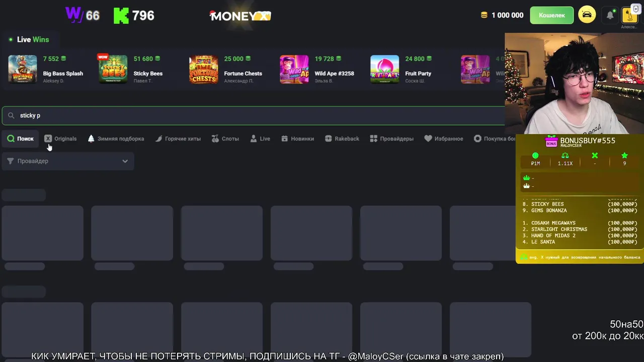Click the Wild Ape #3258 title link
644x362 pixels.
pyautogui.click(x=334, y=73)
